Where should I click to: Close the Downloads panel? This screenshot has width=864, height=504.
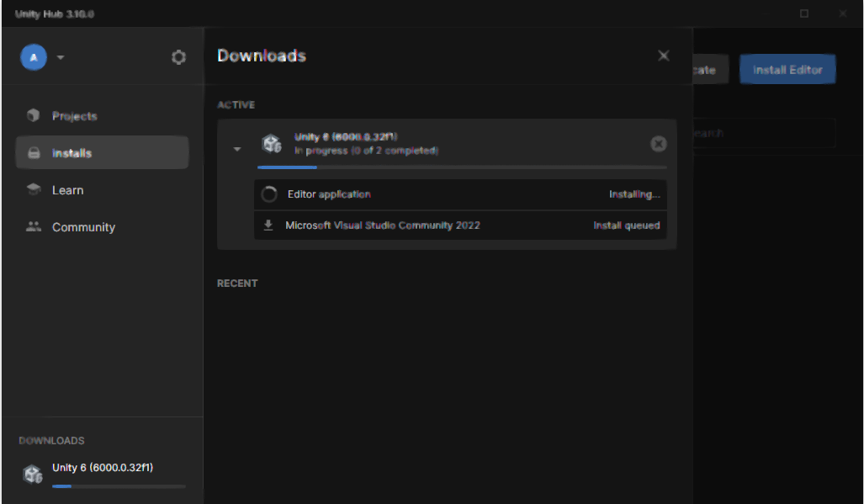pos(664,56)
